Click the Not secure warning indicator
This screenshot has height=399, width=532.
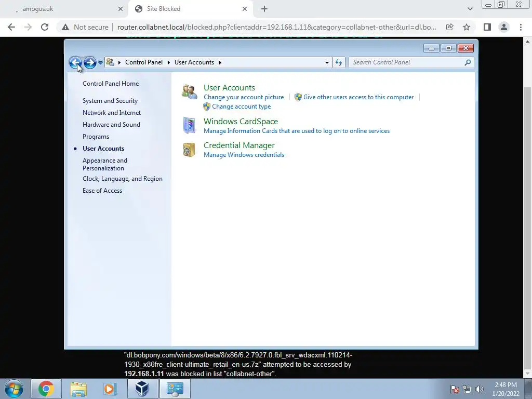click(85, 27)
